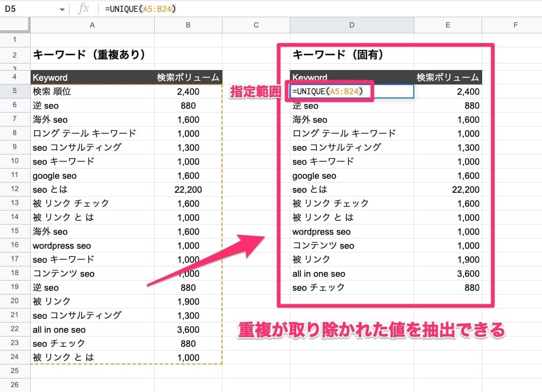Click cell A6 逆 seo

pyautogui.click(x=92, y=106)
